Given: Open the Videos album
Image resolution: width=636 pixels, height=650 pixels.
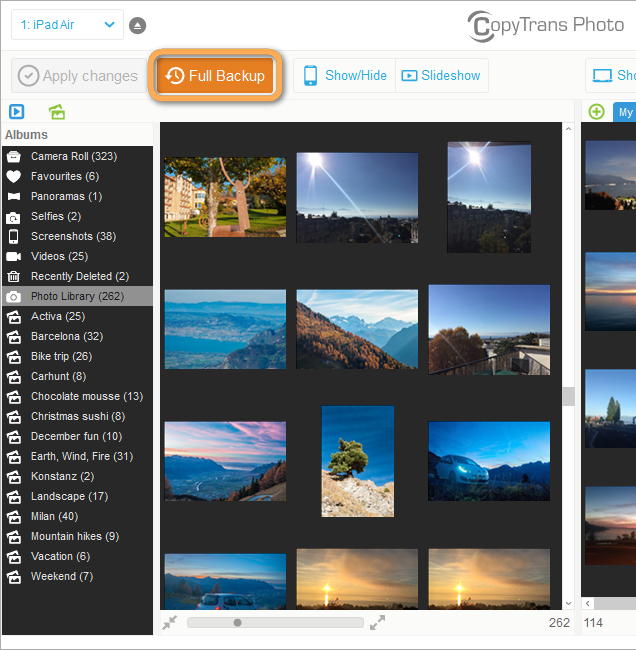Looking at the screenshot, I should 59,256.
